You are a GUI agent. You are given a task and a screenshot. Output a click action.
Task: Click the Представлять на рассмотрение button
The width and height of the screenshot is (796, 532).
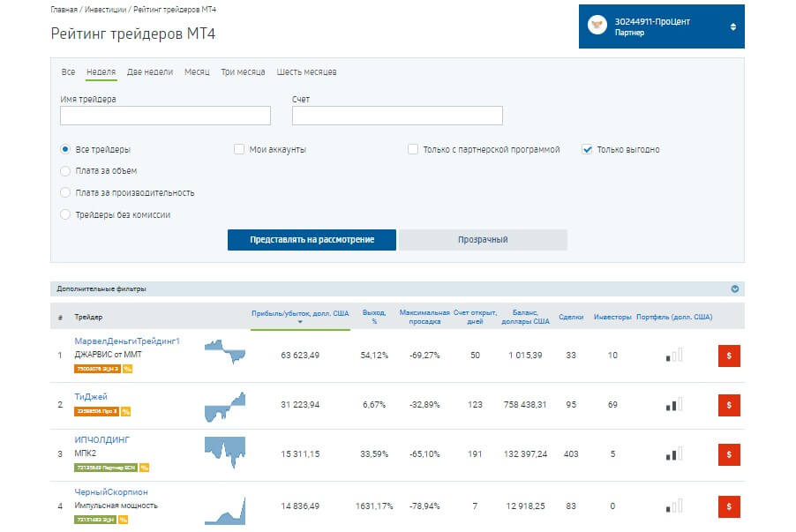click(312, 240)
